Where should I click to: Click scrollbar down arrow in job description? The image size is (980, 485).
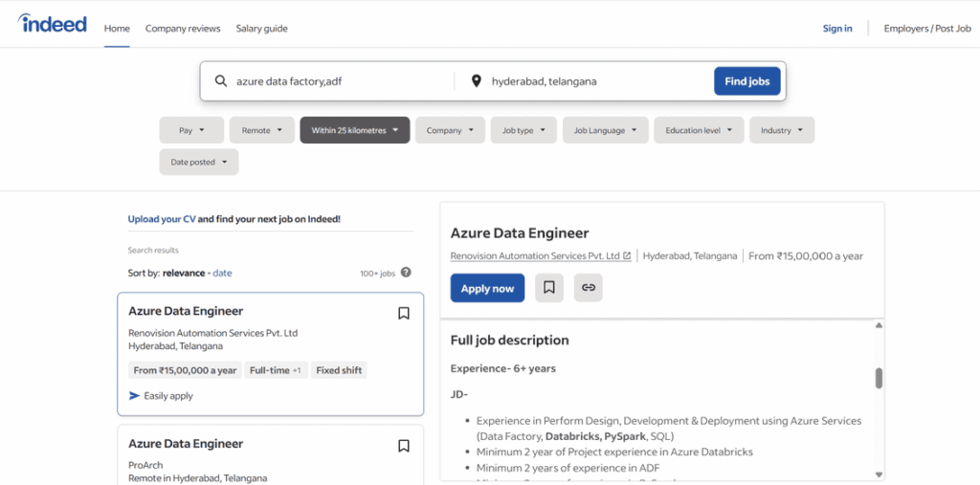pyautogui.click(x=879, y=474)
